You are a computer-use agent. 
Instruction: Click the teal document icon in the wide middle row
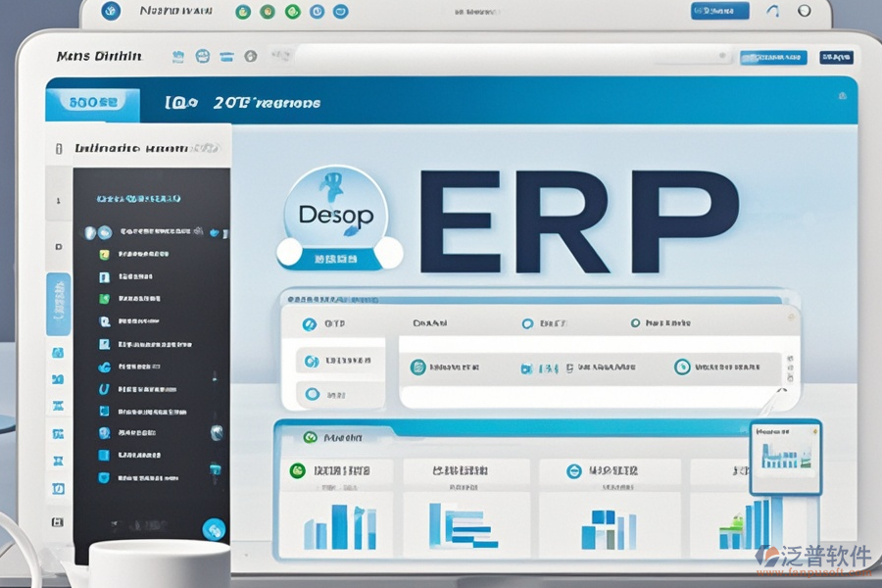tap(418, 367)
